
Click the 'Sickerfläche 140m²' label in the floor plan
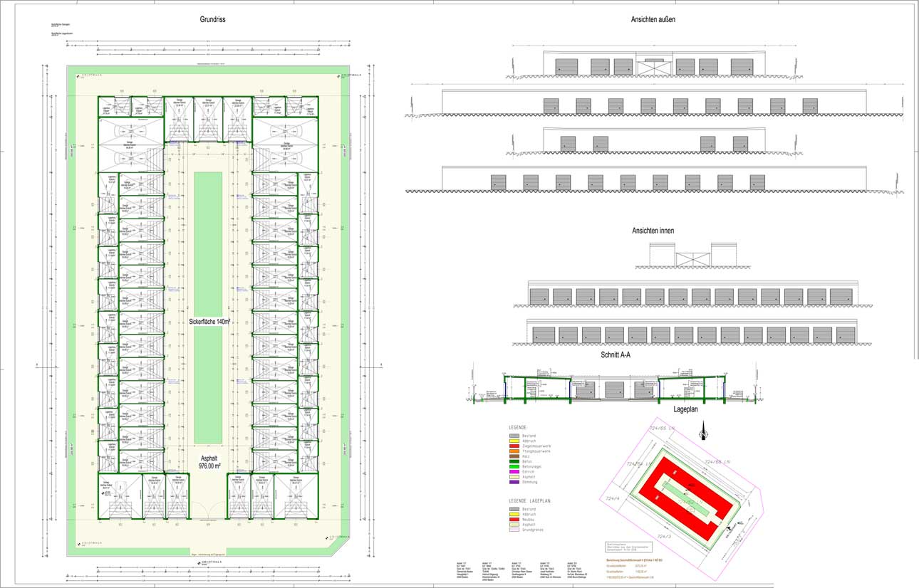pyautogui.click(x=209, y=322)
